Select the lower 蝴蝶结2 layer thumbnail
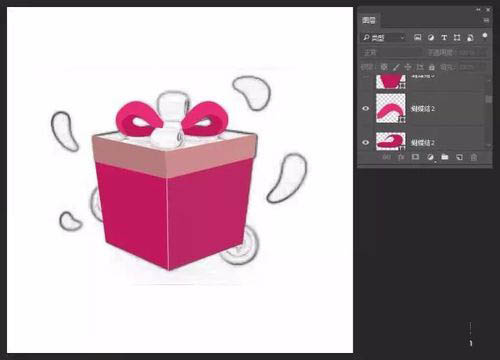500x360 pixels. 391,141
